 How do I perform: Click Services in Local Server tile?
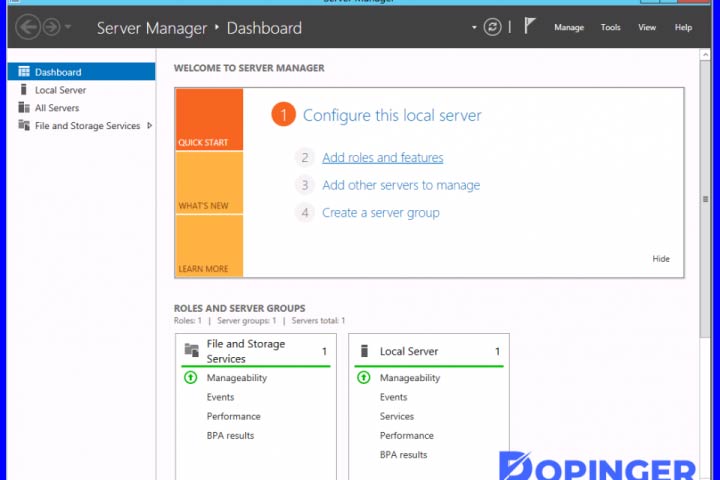[397, 416]
